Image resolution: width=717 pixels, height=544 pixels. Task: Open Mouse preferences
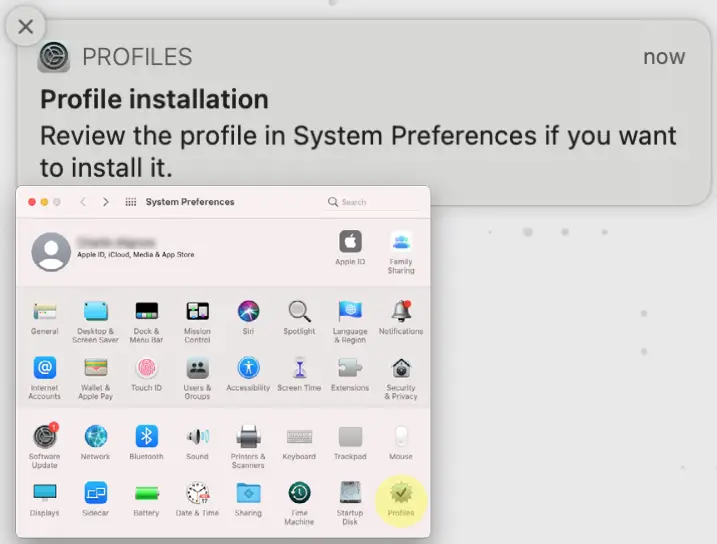point(401,442)
